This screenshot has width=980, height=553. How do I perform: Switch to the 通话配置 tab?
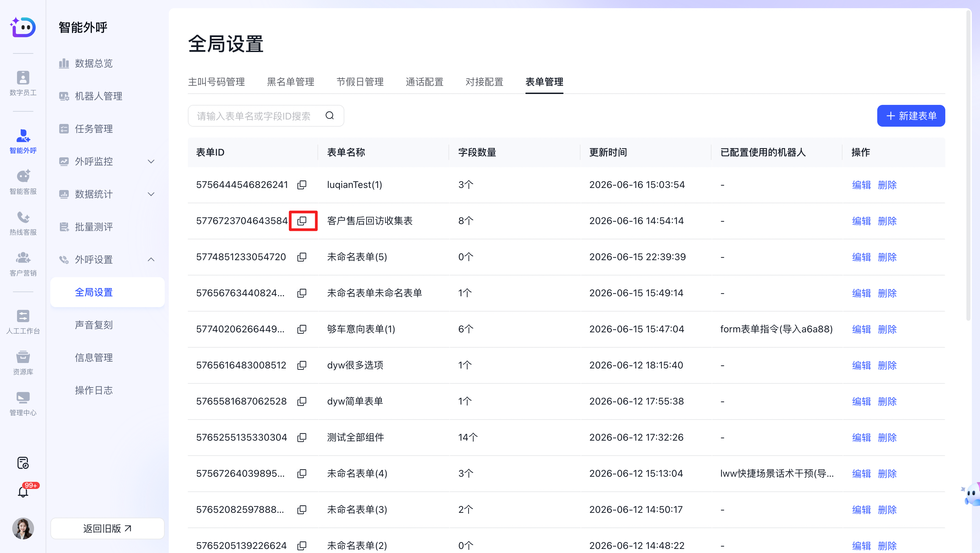coord(424,82)
